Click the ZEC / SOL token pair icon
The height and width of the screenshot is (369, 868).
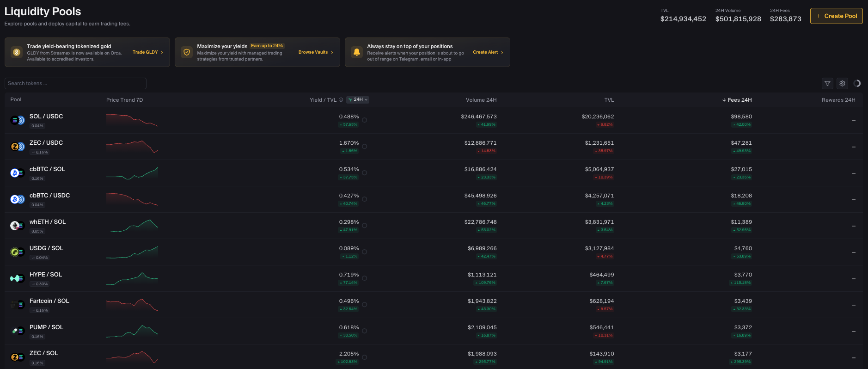[18, 357]
